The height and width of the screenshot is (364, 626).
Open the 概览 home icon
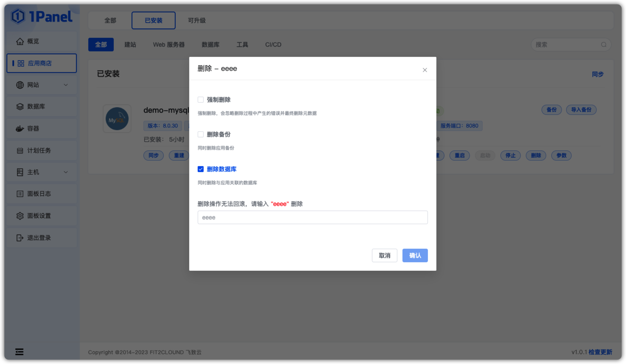(20, 41)
